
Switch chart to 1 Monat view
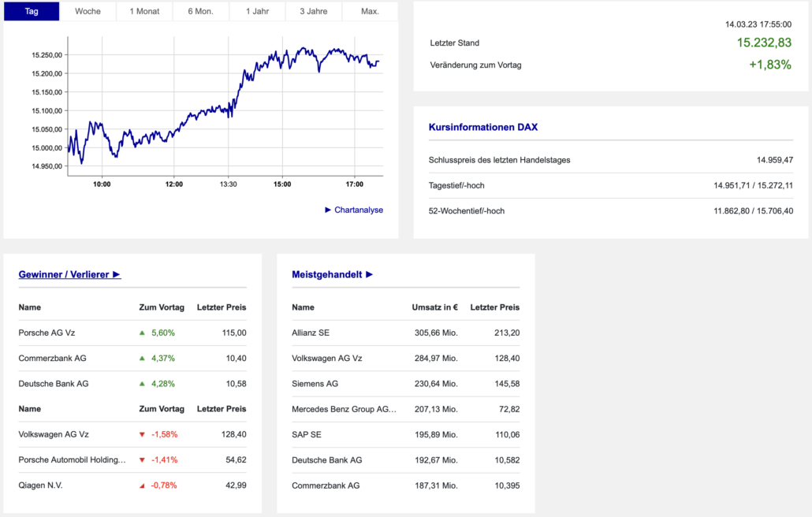coord(144,11)
